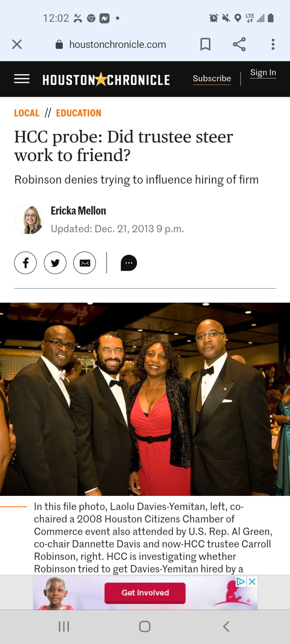Tap the Android back navigation button
Image resolution: width=290 pixels, height=644 pixels.
pyautogui.click(x=226, y=626)
